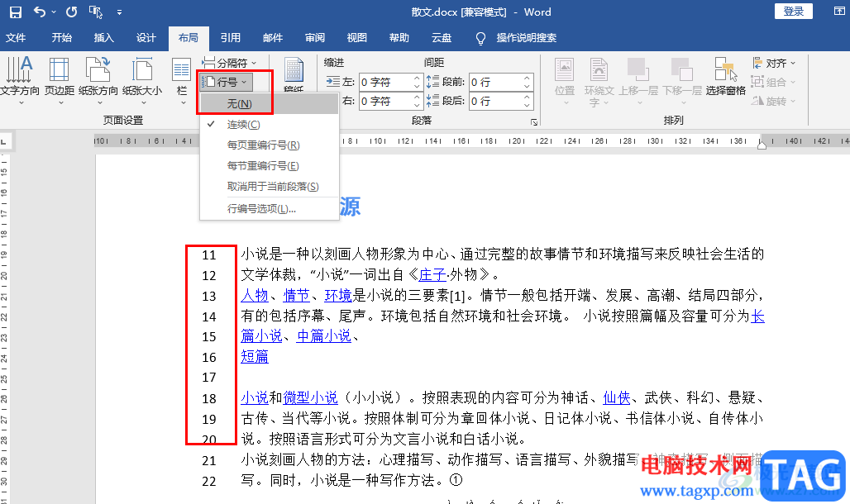This screenshot has width=850, height=504.
Task: Open the 纸张方向 orientation tool
Action: coord(98,81)
